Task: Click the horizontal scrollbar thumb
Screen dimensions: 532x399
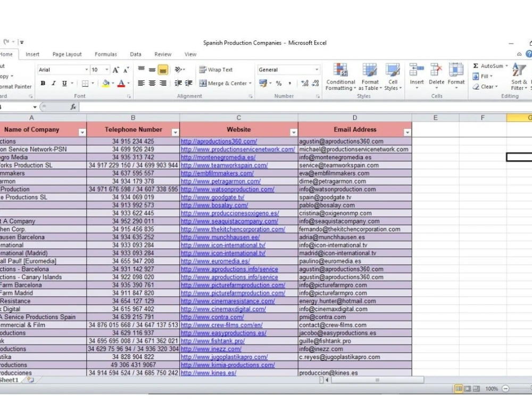Action: pos(377,380)
